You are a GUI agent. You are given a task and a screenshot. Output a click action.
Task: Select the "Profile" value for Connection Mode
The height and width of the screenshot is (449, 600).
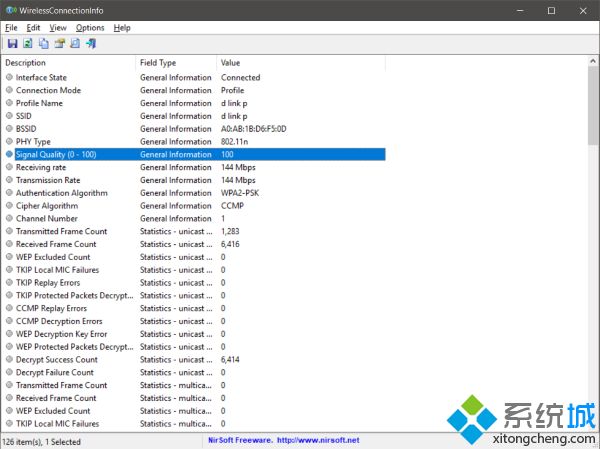pyautogui.click(x=232, y=90)
